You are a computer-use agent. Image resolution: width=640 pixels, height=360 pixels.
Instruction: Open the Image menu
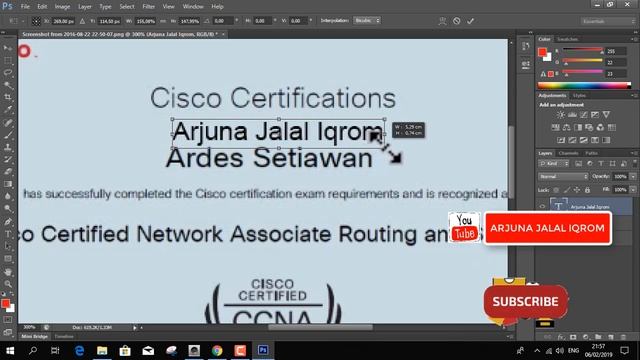62,7
